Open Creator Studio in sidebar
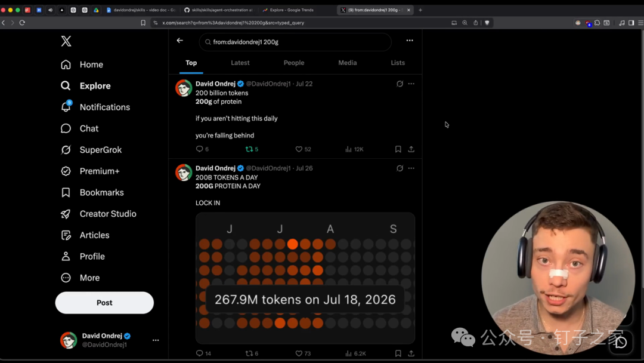 click(98, 214)
